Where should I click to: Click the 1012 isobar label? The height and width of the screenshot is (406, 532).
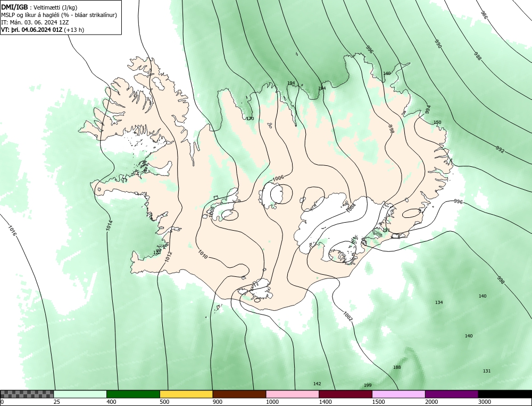point(168,256)
